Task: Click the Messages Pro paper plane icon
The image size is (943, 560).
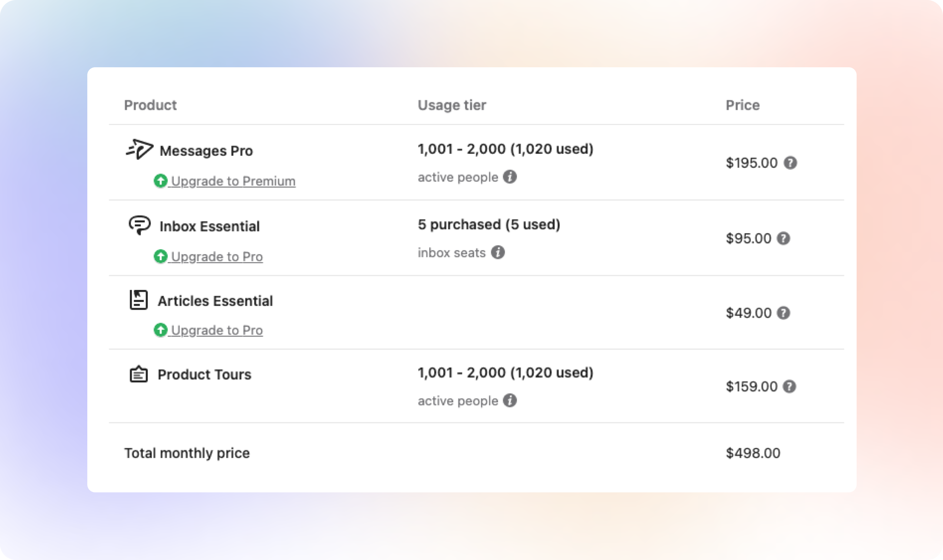Action: pyautogui.click(x=139, y=149)
